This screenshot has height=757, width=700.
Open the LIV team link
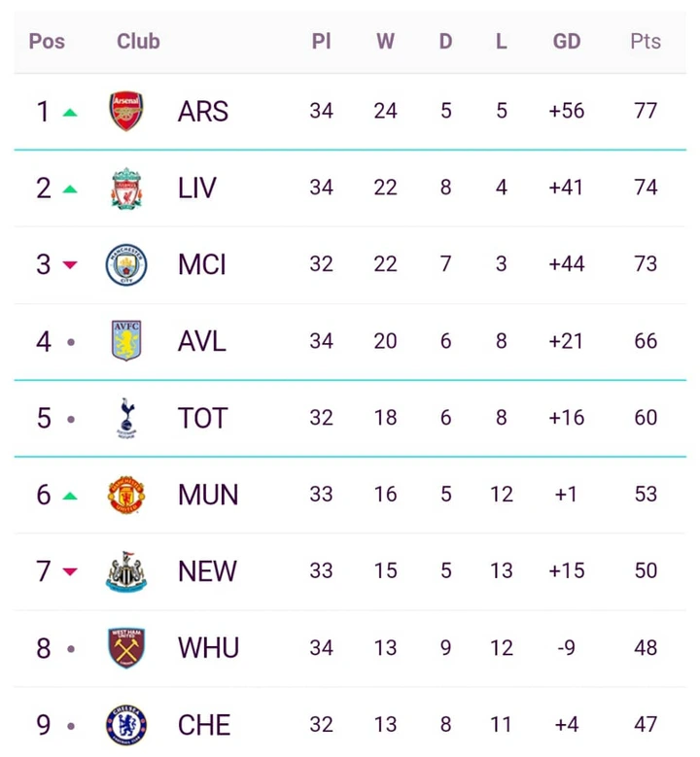coord(197,188)
